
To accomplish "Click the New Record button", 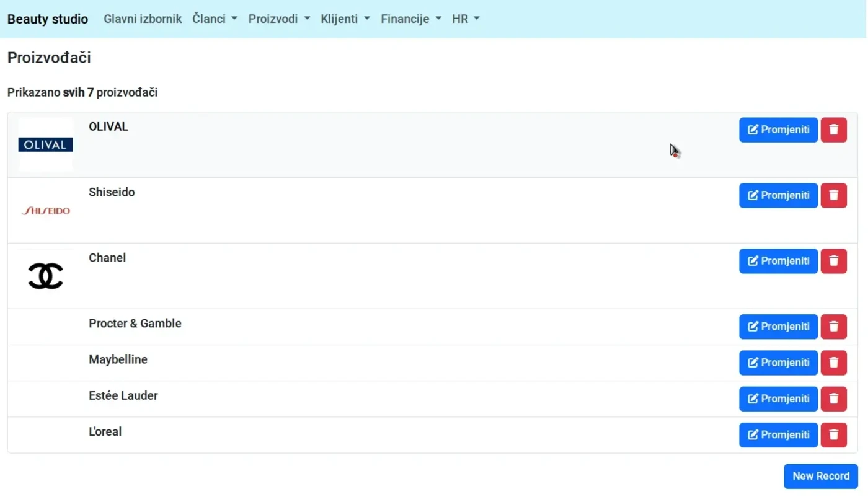I will click(x=820, y=477).
